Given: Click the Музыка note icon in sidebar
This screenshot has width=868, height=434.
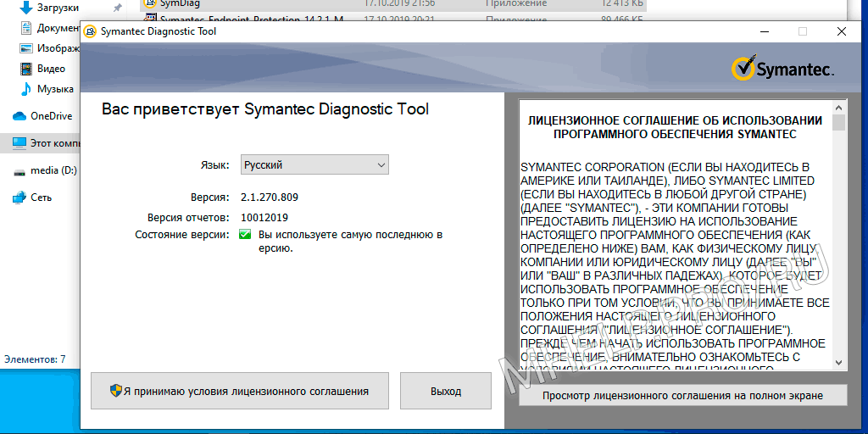Looking at the screenshot, I should coord(26,88).
